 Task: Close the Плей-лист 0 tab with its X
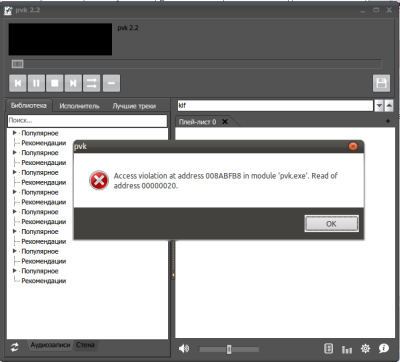click(x=225, y=122)
